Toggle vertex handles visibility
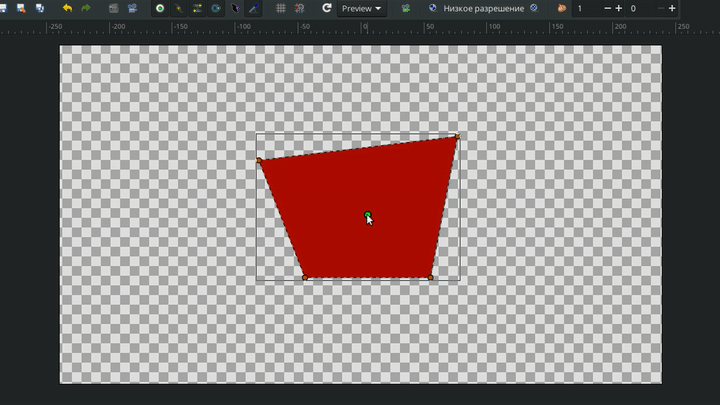Image resolution: width=720 pixels, height=405 pixels. [178, 8]
